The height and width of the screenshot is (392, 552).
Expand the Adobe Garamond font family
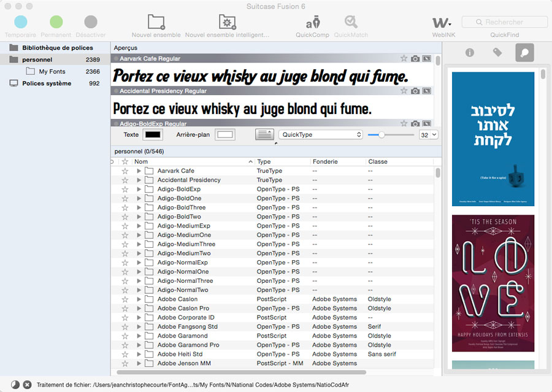[x=139, y=336]
